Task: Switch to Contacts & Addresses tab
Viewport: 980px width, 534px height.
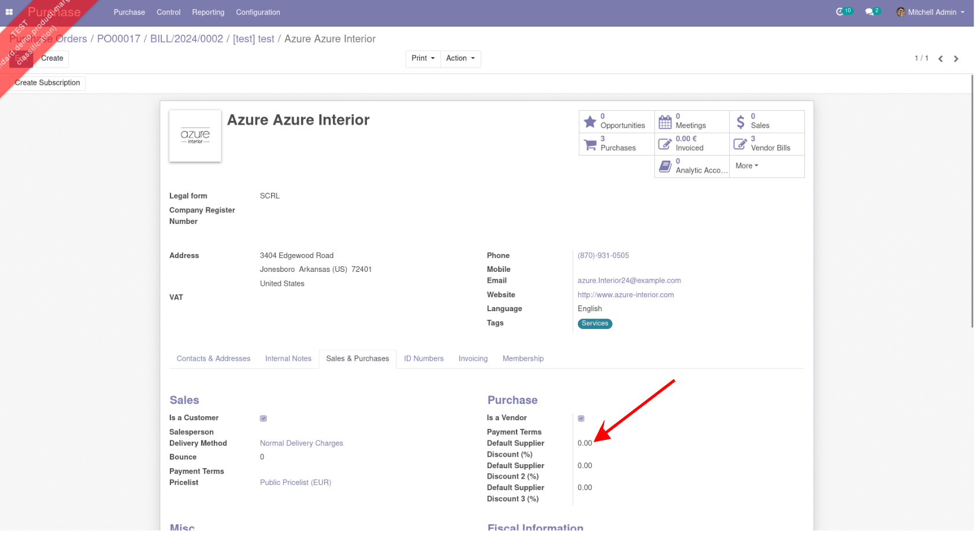Action: 213,359
